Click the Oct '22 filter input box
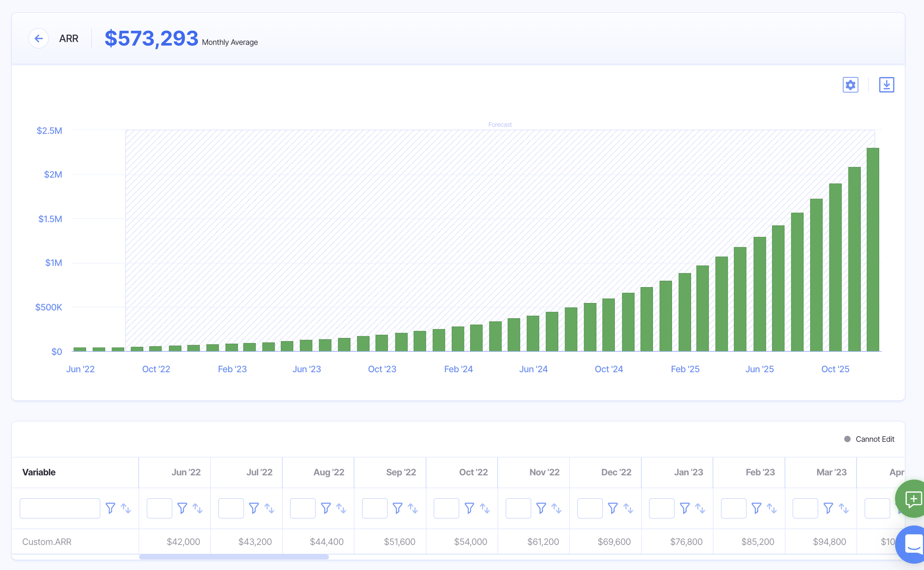The width and height of the screenshot is (924, 570). pyautogui.click(x=446, y=508)
